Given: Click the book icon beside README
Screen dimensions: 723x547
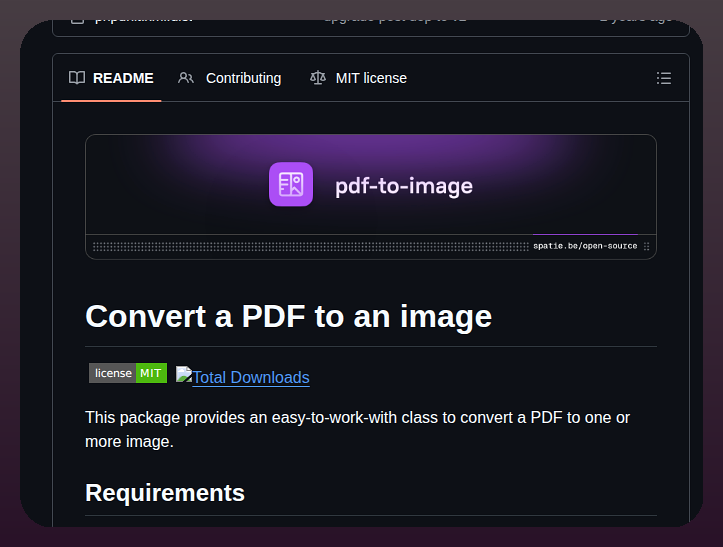Looking at the screenshot, I should [x=77, y=78].
